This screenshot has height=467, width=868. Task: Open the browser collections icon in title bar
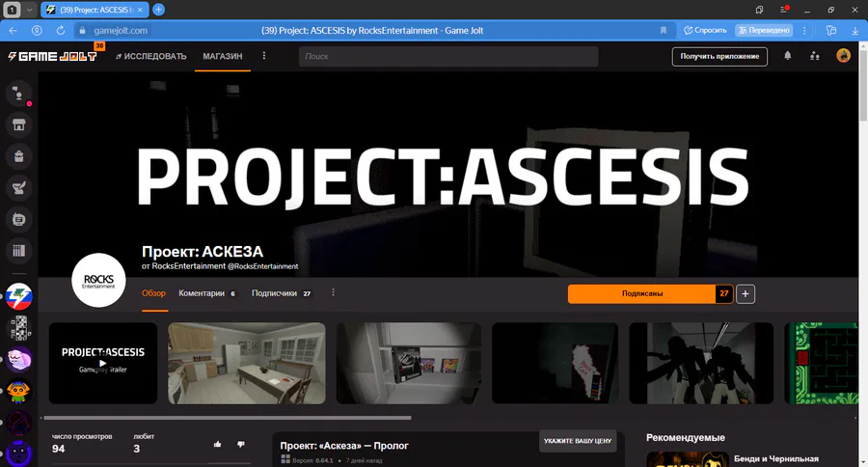(x=760, y=10)
